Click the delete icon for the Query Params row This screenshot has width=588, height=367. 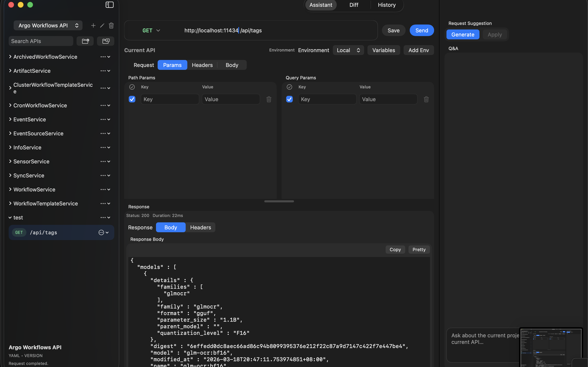[x=426, y=99]
